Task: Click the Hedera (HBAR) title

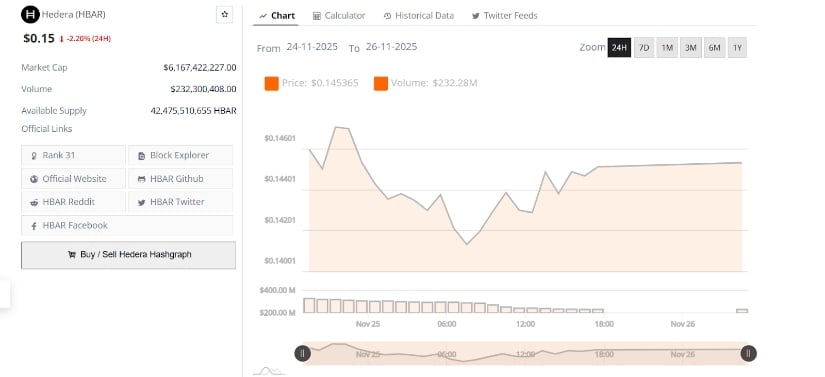Action: [74, 15]
